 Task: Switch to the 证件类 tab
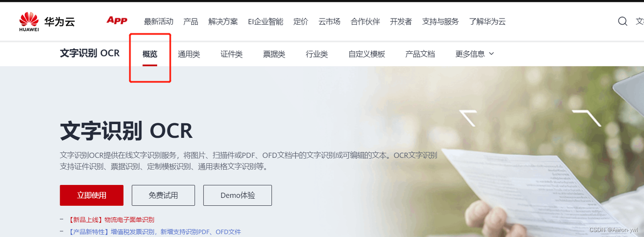[x=231, y=54]
